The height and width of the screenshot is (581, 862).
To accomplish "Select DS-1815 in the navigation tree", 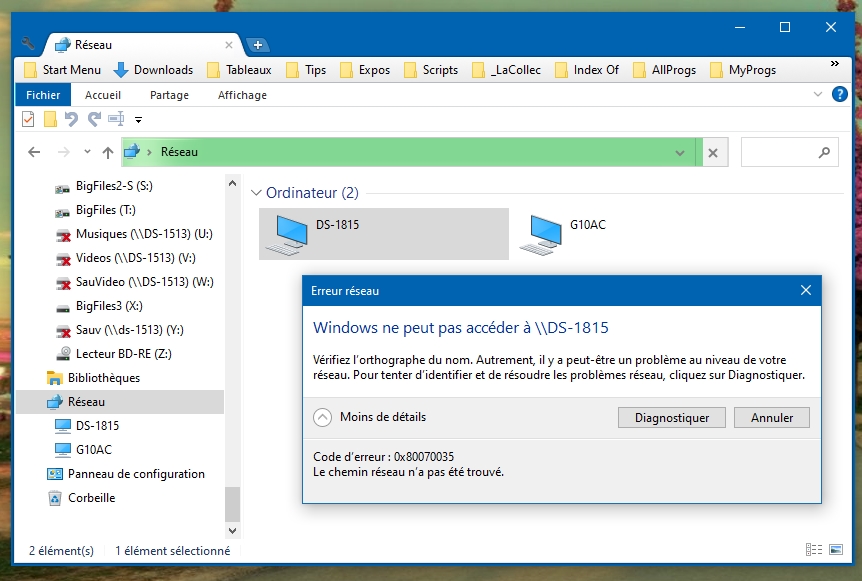I will [x=97, y=426].
